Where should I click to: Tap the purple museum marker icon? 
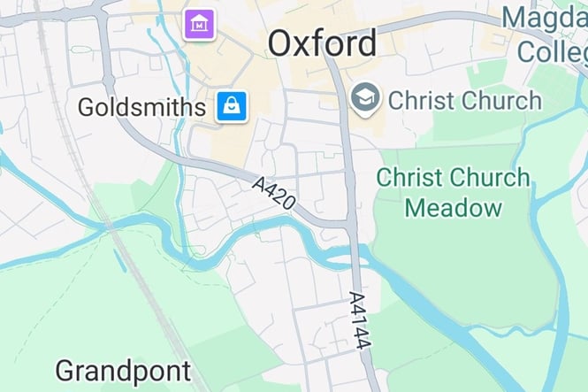tap(199, 25)
